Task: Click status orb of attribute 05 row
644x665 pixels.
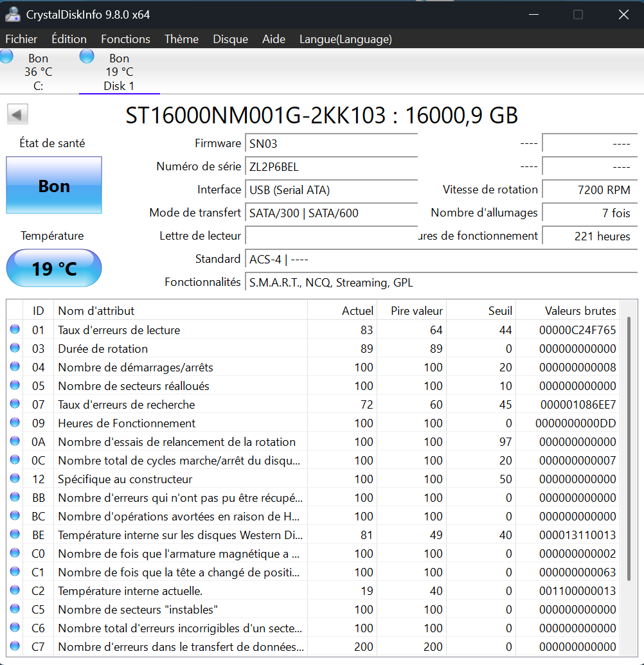Action: [x=15, y=385]
